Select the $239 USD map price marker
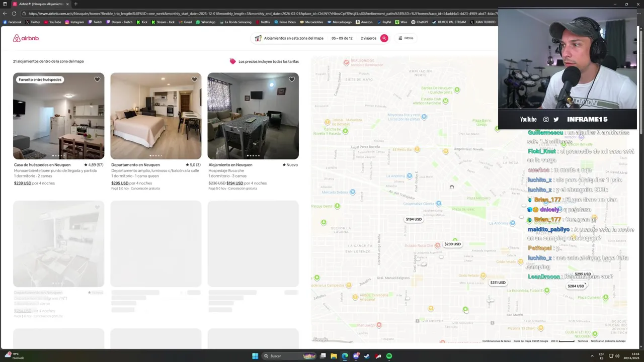Image resolution: width=644 pixels, height=362 pixels. tap(452, 244)
